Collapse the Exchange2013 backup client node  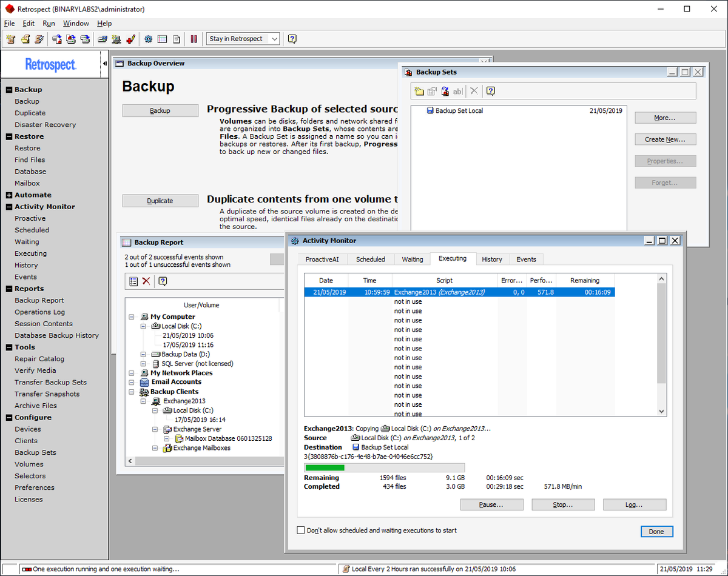click(143, 401)
